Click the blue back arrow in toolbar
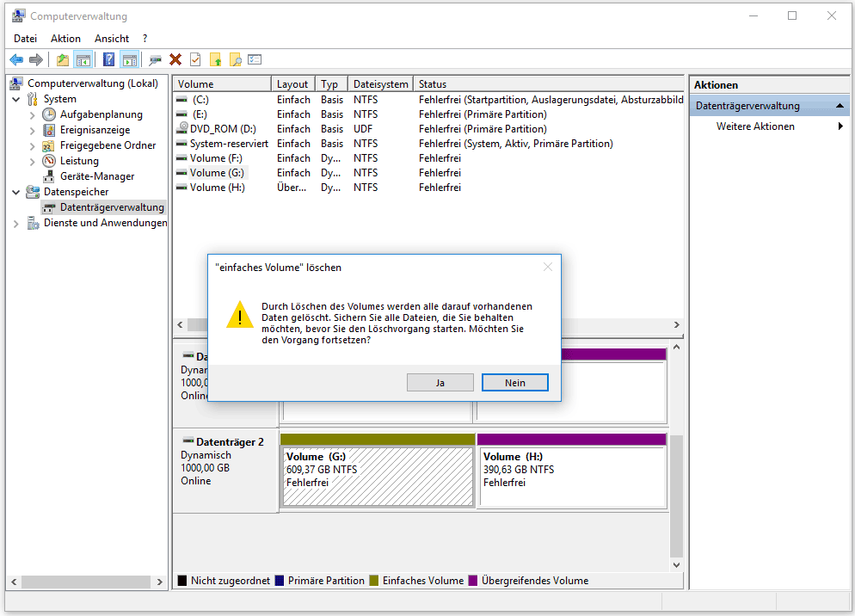 click(16, 59)
